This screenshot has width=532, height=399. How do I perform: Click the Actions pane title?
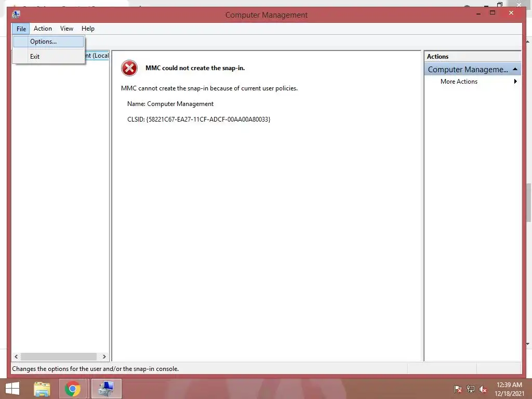(437, 57)
